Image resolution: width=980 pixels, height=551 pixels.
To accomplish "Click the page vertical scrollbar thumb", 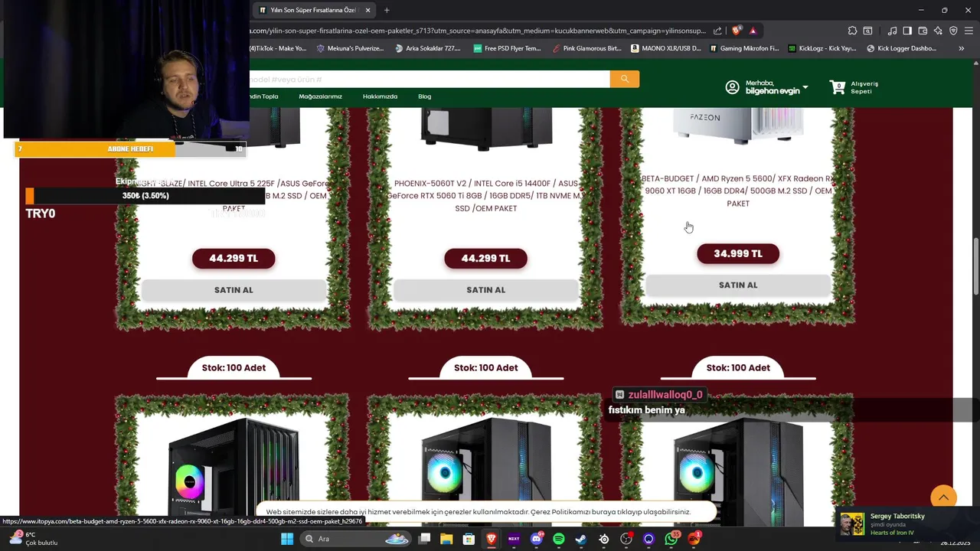I will [975, 266].
